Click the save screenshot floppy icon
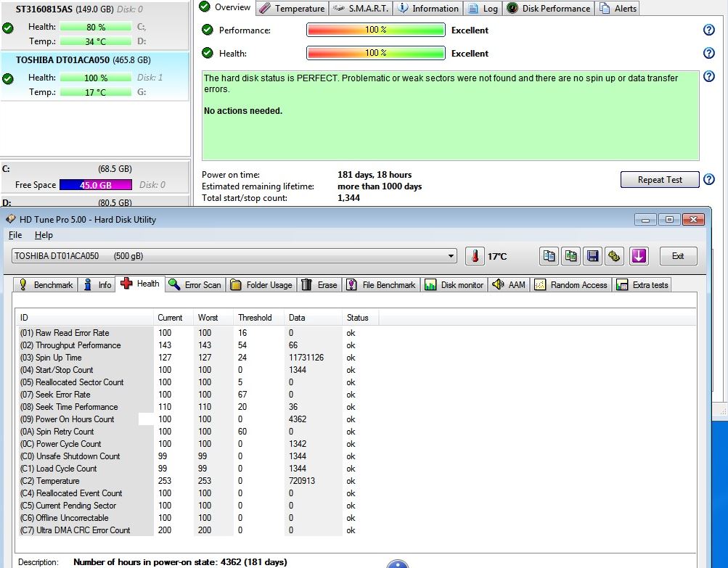The image size is (728, 568). (x=592, y=256)
